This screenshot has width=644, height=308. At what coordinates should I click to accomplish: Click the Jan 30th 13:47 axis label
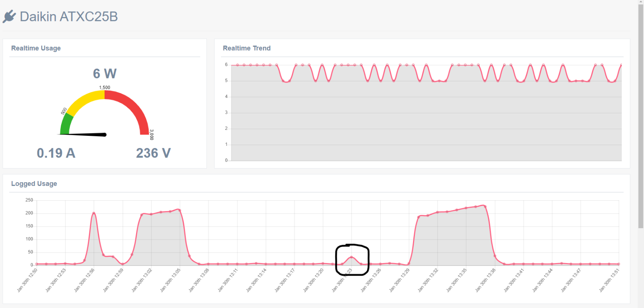click(571, 280)
